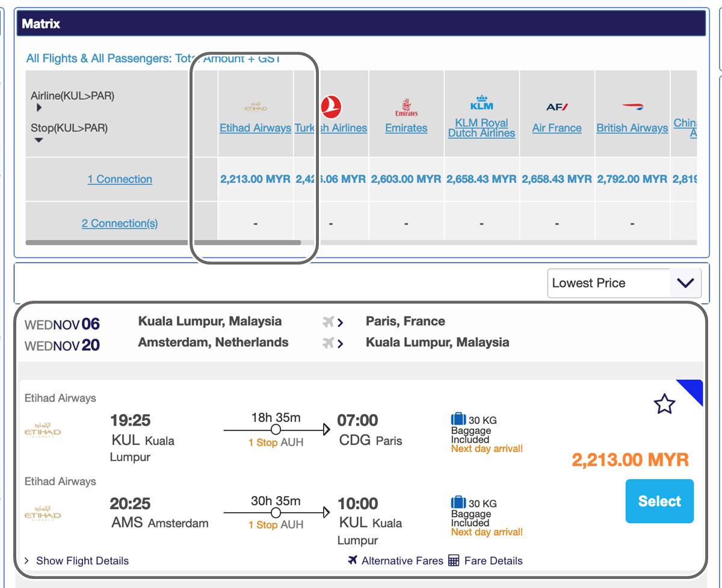Select the Air France 2,658.43 MYR fare
The width and height of the screenshot is (722, 588).
pos(557,179)
